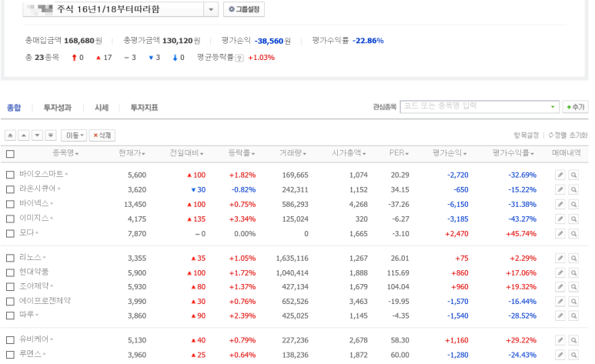Open the 조아제약 stock name link
The image size is (595, 364).
coord(34,286)
